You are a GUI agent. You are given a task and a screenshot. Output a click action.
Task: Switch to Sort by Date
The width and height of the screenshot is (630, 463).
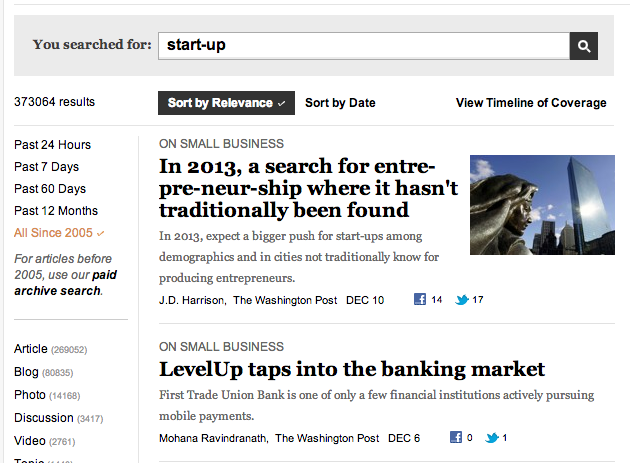[x=340, y=103]
